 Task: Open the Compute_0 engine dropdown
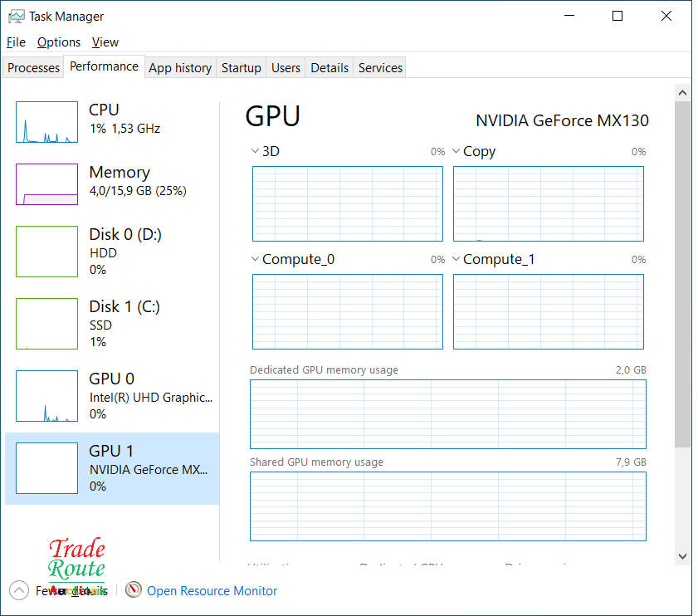click(x=255, y=259)
